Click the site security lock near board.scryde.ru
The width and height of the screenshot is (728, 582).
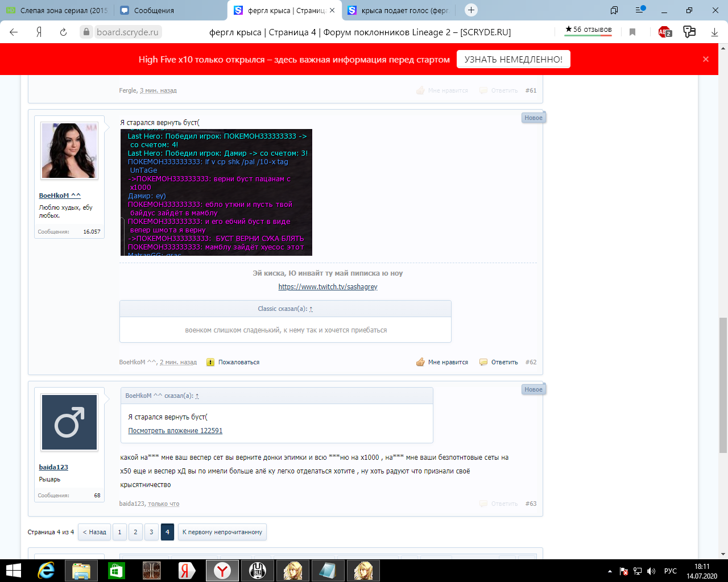click(x=85, y=32)
